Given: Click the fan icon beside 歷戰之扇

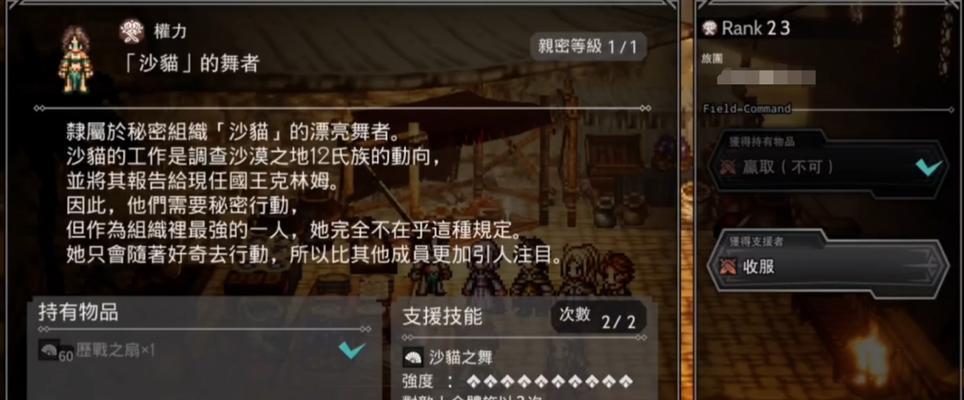Looking at the screenshot, I should 49,350.
